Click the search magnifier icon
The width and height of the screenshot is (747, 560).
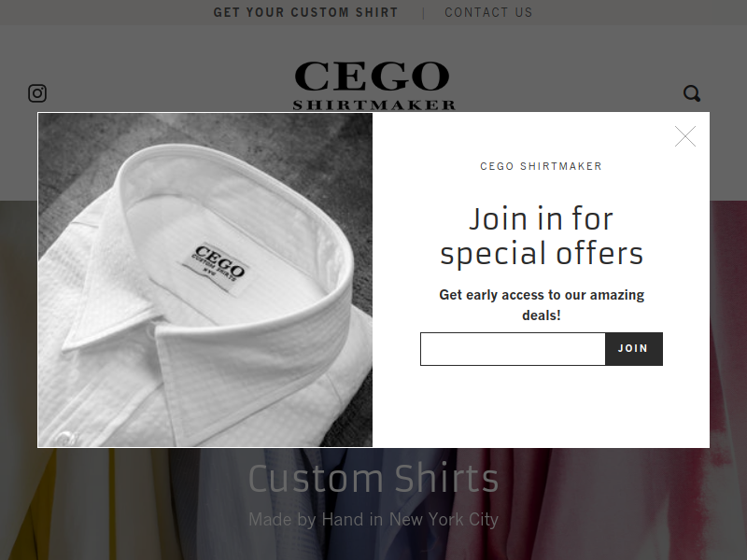click(x=692, y=93)
